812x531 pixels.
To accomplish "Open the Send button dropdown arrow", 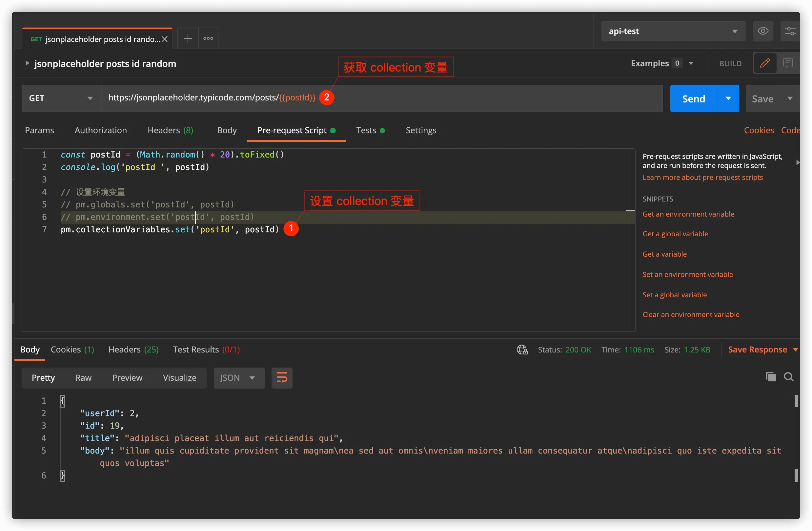I will (728, 99).
